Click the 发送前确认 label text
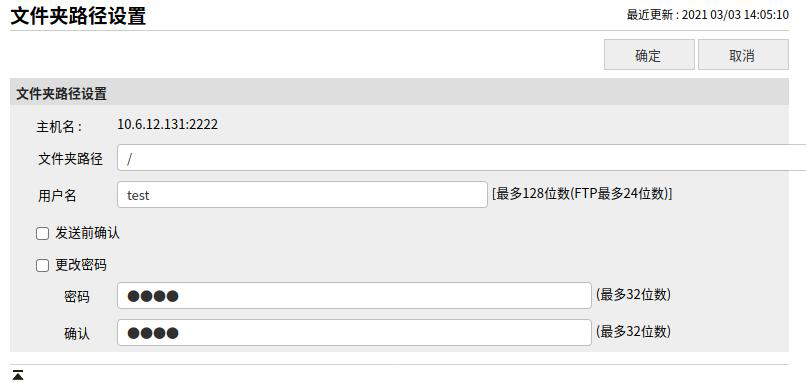The width and height of the screenshot is (806, 388). 87,233
